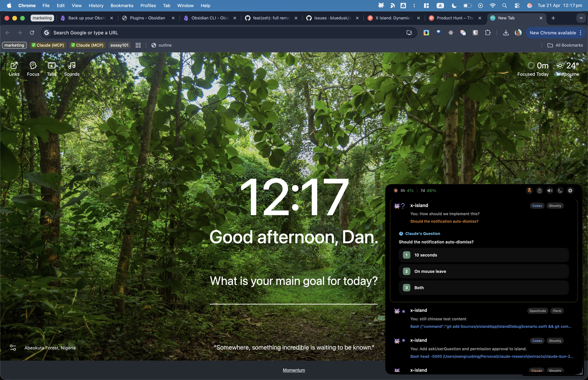The image size is (588, 380).
Task: Open Chrome three-dot menu beside update notice
Action: coord(581,33)
